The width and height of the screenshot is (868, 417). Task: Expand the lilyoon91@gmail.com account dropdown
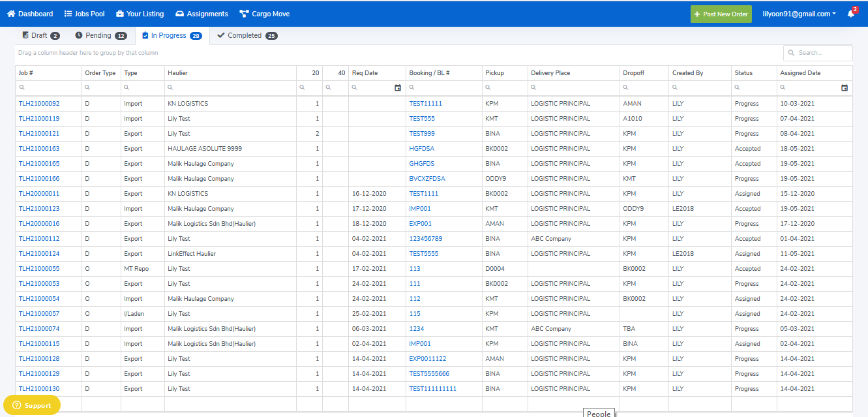(799, 14)
